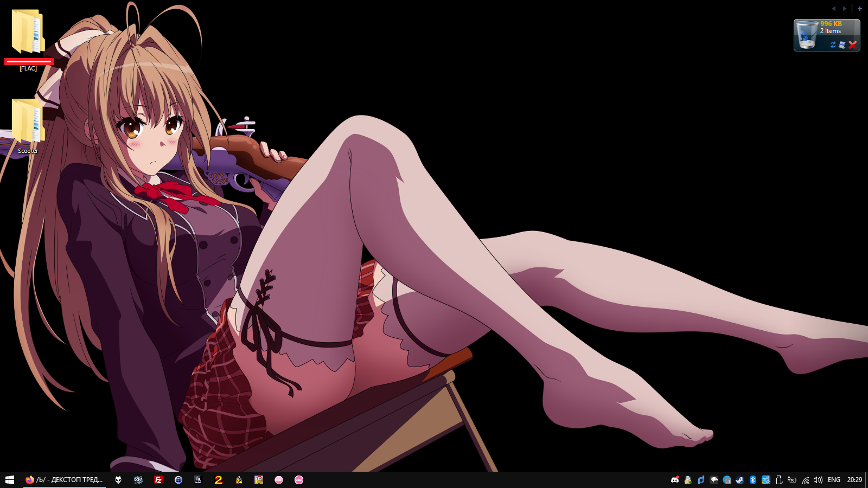Open the XM taskbar icon

click(138, 480)
